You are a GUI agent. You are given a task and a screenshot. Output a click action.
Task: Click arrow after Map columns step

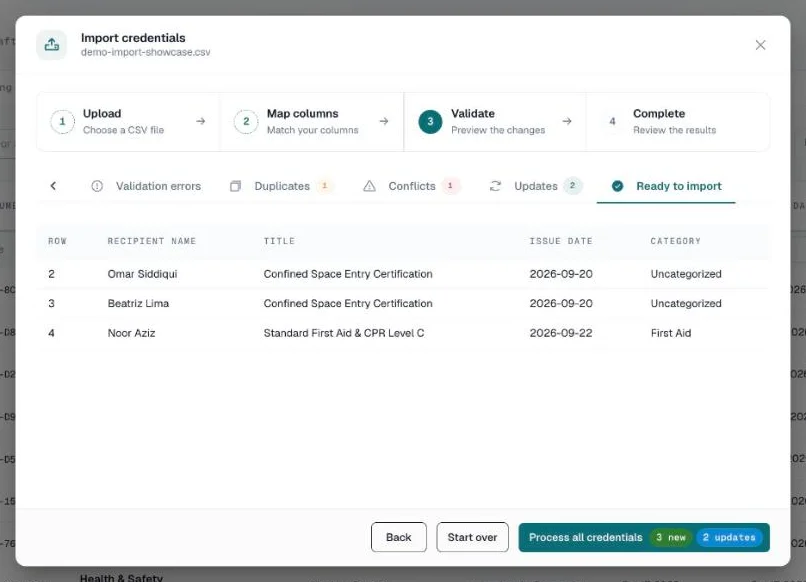tap(383, 121)
